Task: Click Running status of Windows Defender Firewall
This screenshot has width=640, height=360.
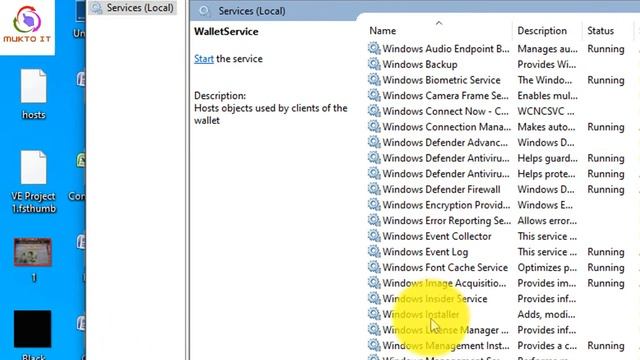Action: (x=606, y=189)
